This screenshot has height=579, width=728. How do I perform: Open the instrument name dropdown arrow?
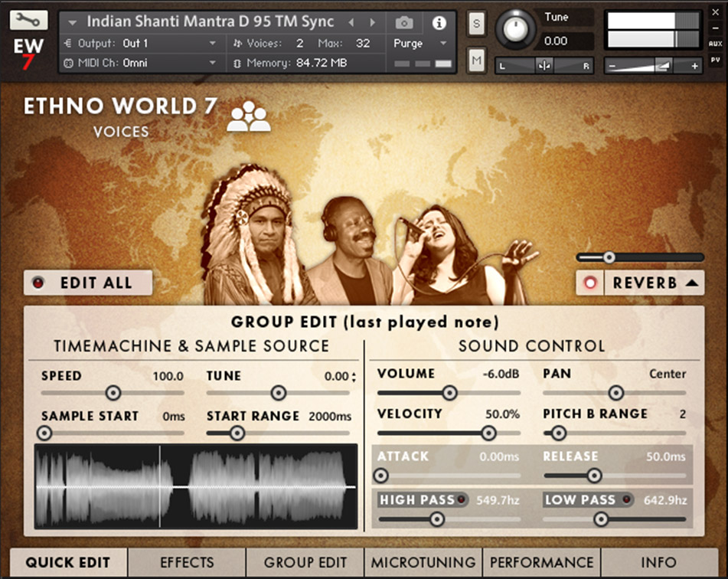coord(72,22)
